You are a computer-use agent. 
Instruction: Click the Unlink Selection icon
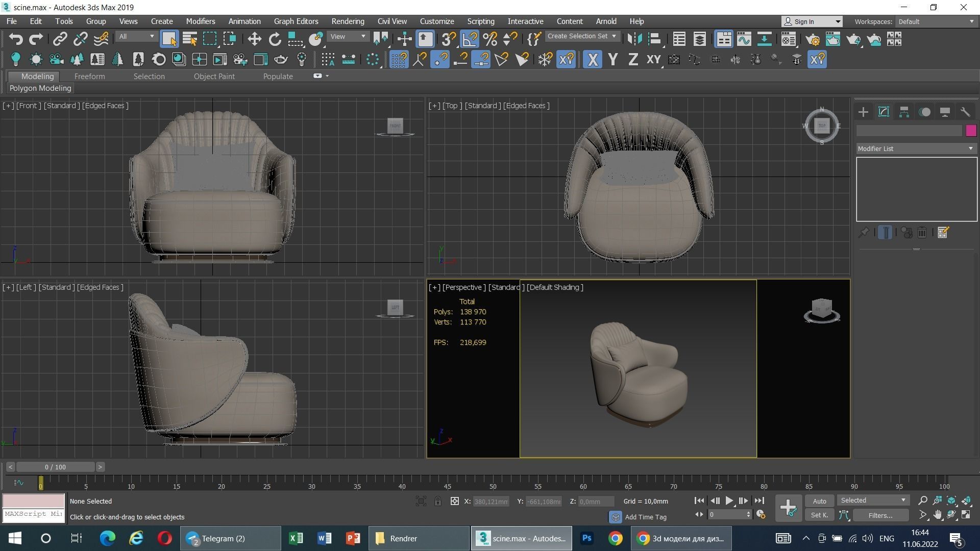coord(80,39)
